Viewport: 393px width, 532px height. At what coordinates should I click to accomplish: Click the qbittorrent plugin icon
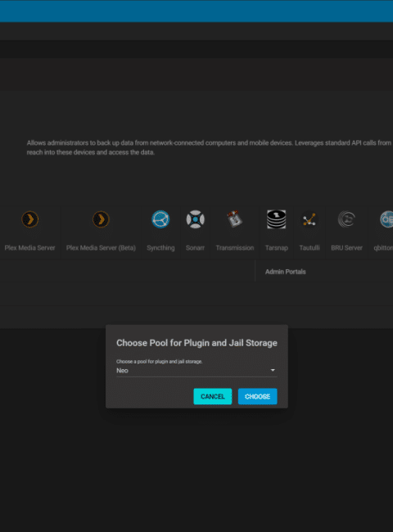click(386, 219)
